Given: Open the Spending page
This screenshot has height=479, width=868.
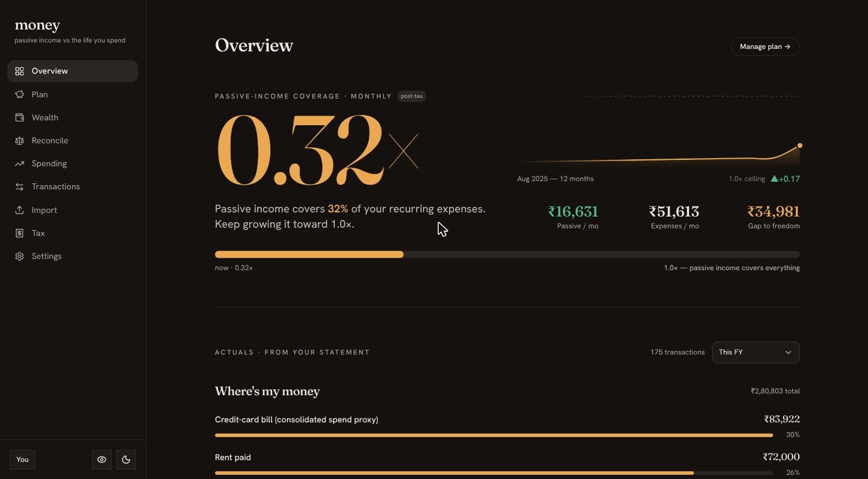Looking at the screenshot, I should (x=73, y=163).
